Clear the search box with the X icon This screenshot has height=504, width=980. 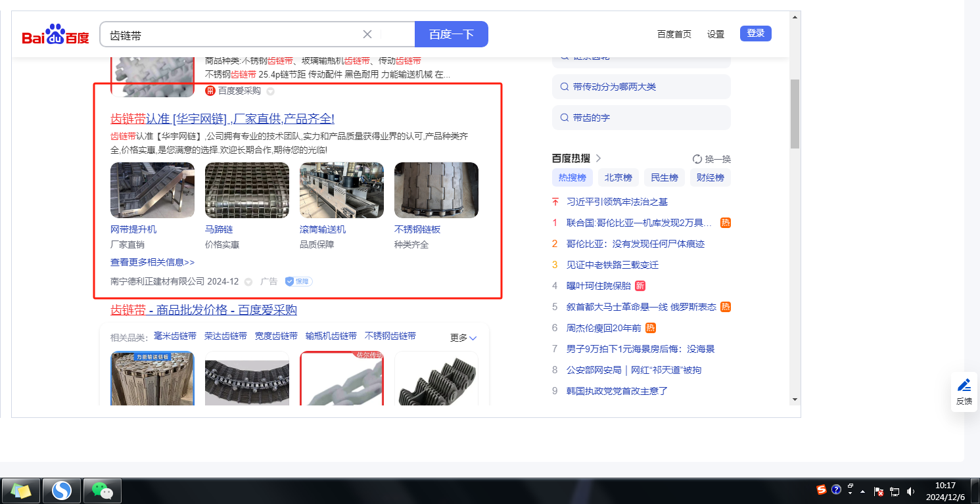tap(367, 35)
